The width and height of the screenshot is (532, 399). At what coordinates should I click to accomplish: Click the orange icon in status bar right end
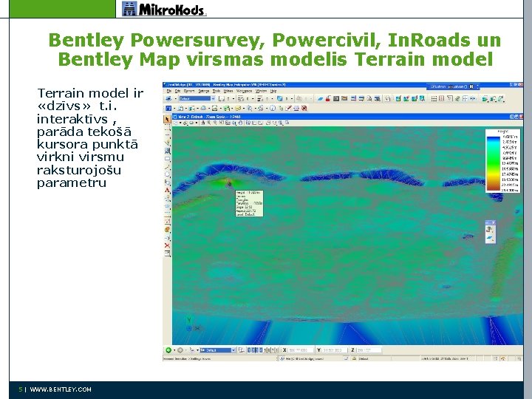coord(503,358)
